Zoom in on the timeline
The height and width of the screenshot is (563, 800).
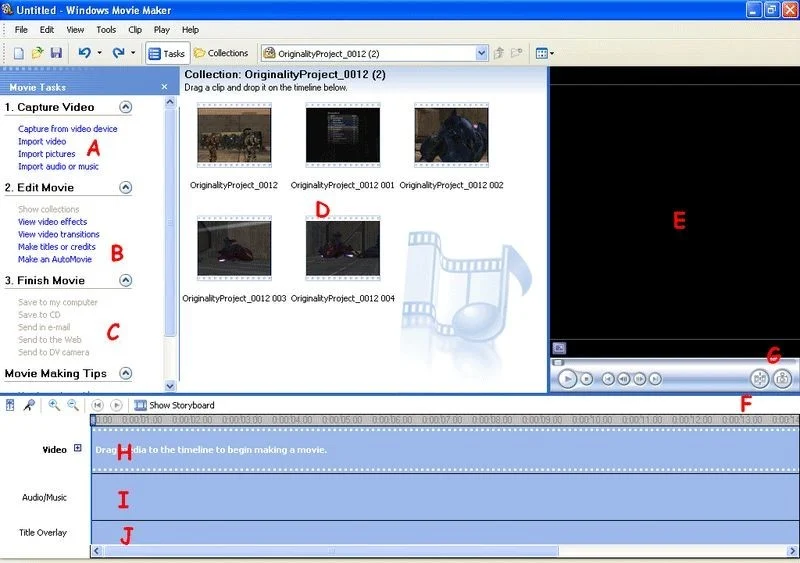54,405
